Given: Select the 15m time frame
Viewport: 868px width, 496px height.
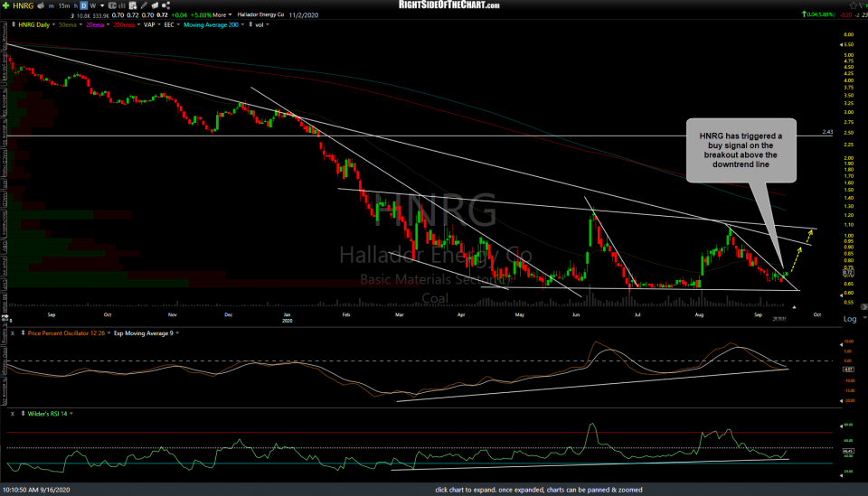Looking at the screenshot, I should click(64, 6).
